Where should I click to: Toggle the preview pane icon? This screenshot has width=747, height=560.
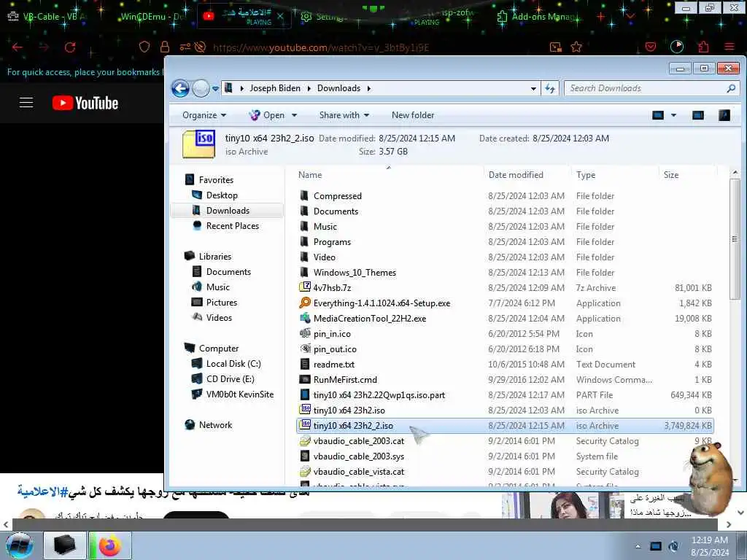tap(698, 115)
